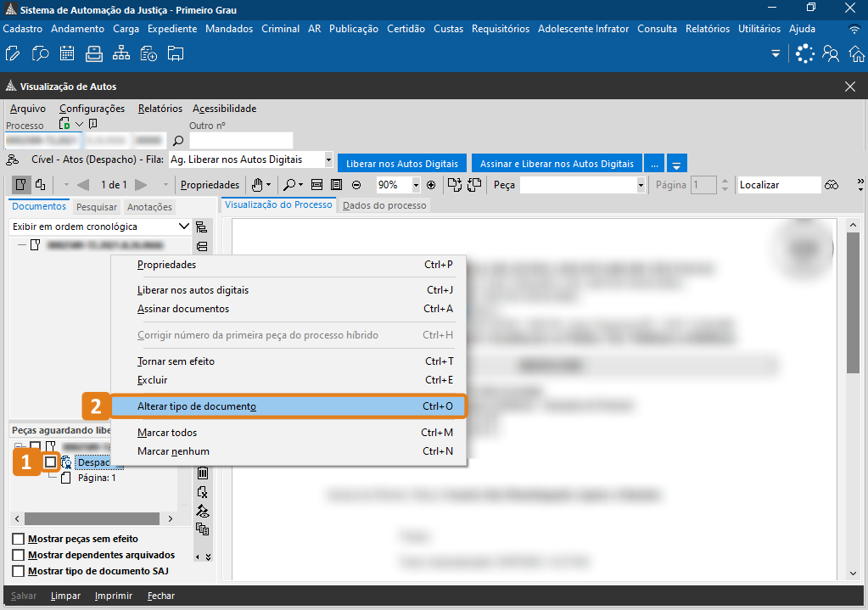868x610 pixels.
Task: Enable Mostrar peças sem efeito
Action: coord(18,539)
